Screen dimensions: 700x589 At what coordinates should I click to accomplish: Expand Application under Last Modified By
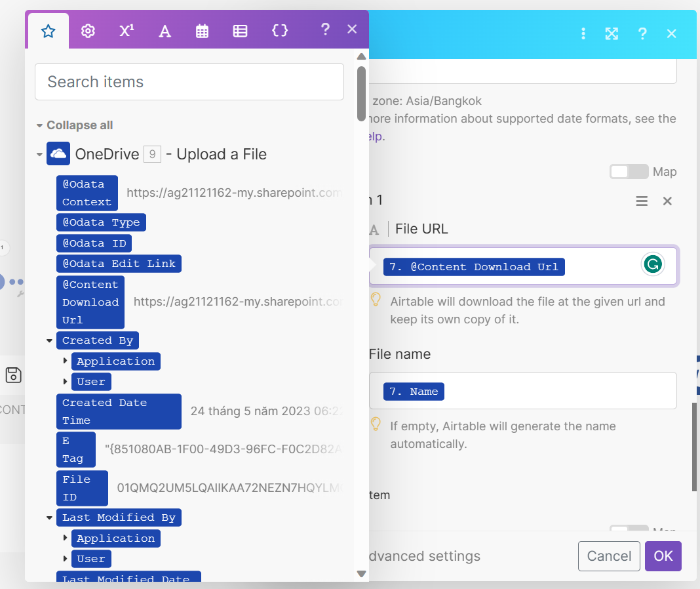point(65,538)
